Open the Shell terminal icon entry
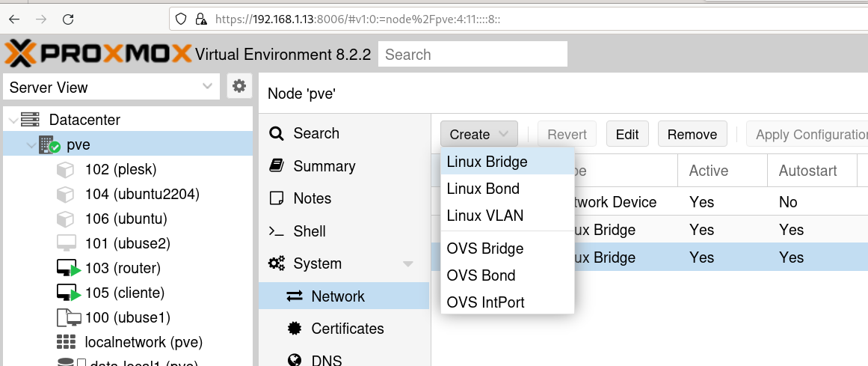 (x=276, y=231)
